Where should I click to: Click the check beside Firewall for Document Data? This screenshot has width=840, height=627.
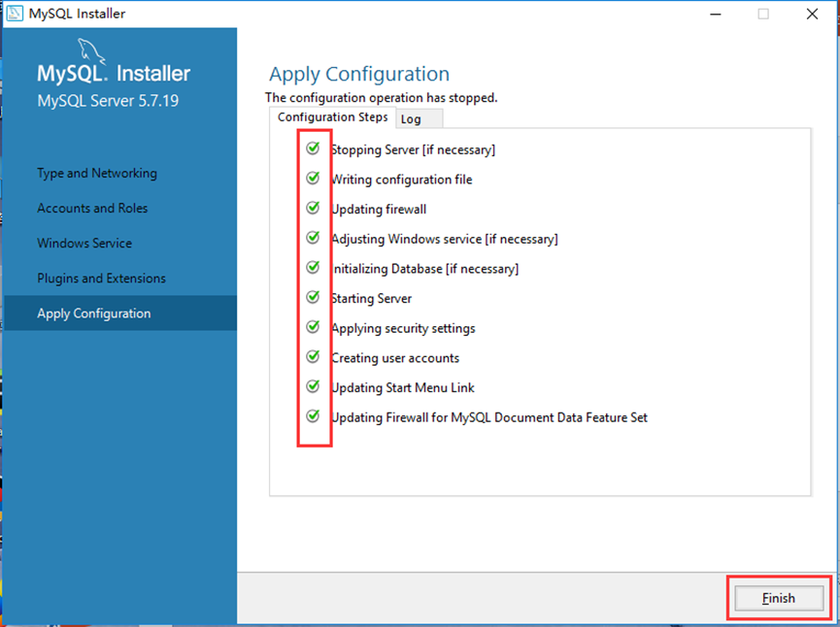313,416
